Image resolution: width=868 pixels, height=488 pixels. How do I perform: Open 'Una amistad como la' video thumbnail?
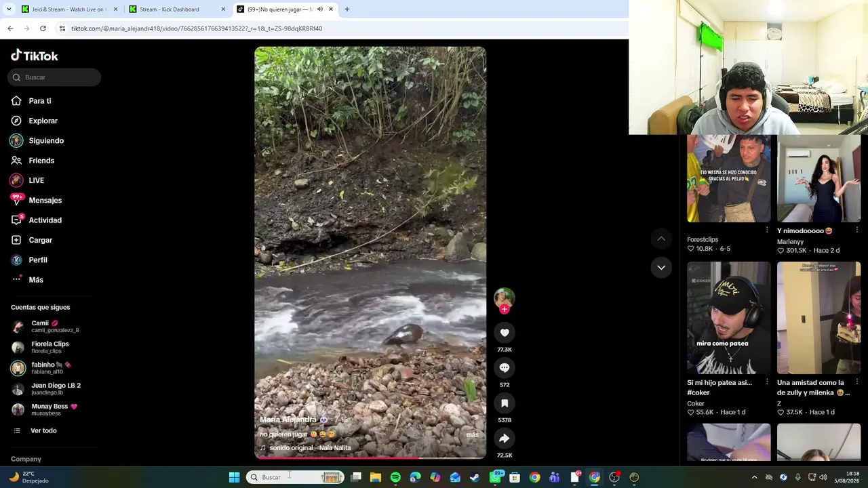[818, 318]
